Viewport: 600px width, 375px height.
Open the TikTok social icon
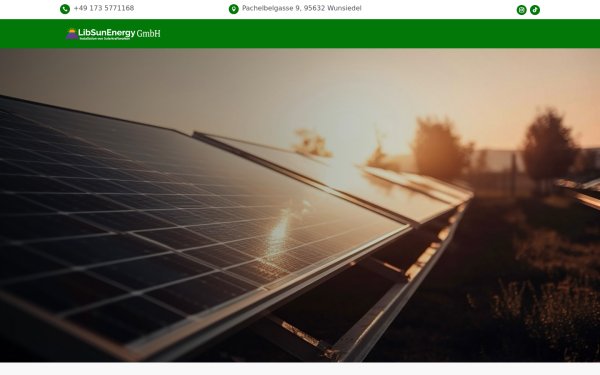tap(535, 10)
